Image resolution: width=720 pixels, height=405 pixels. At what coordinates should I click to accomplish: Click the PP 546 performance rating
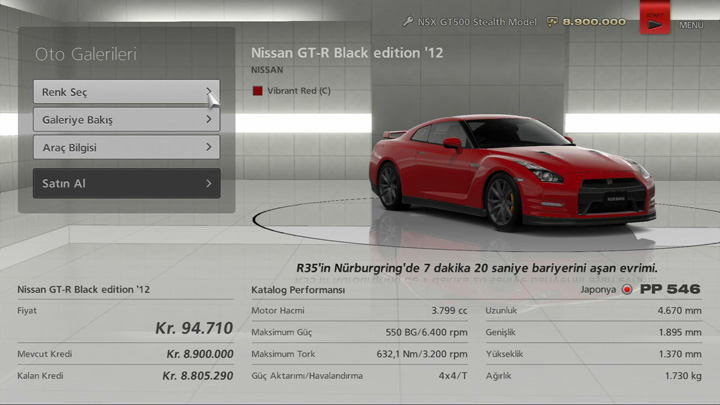(671, 290)
